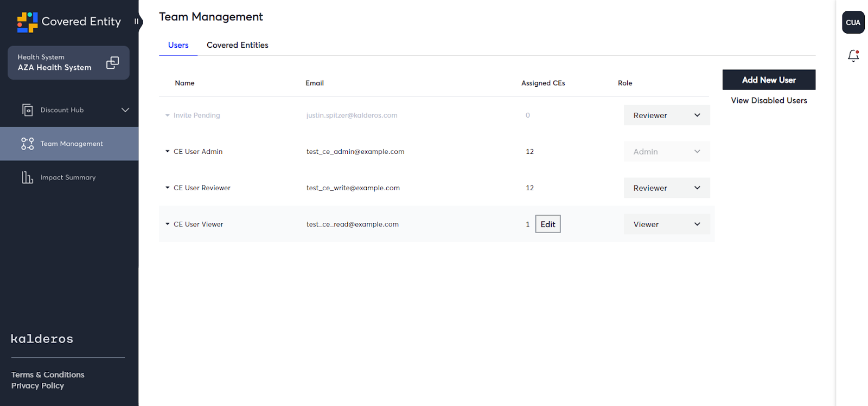Click email test_ce_read@example.com
Image resolution: width=868 pixels, height=406 pixels.
tap(353, 224)
